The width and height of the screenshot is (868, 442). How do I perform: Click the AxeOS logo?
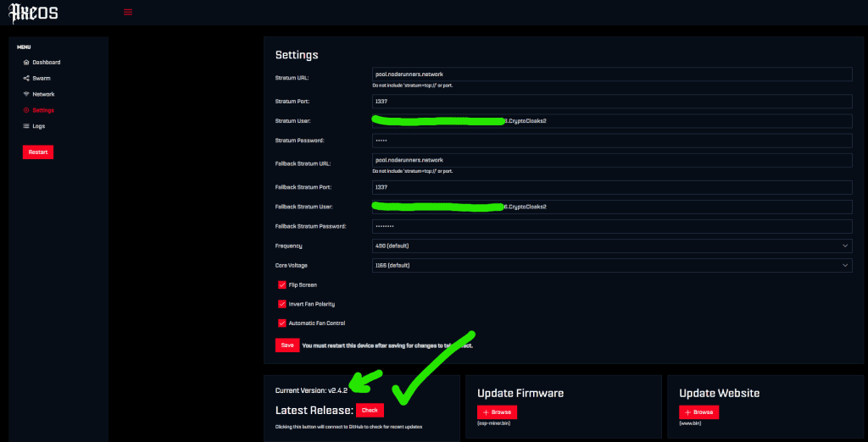pyautogui.click(x=34, y=12)
